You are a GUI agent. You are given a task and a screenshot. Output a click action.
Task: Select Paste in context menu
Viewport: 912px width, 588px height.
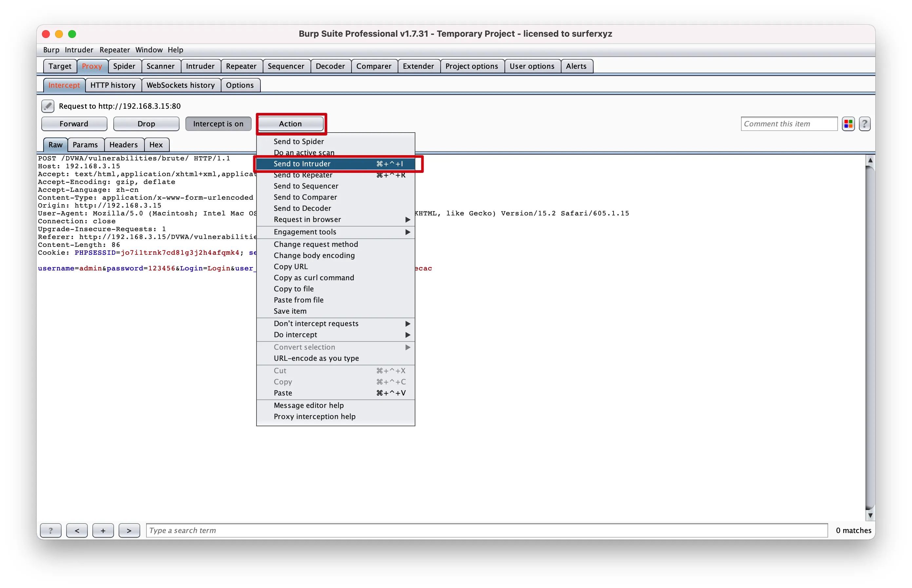(335, 393)
